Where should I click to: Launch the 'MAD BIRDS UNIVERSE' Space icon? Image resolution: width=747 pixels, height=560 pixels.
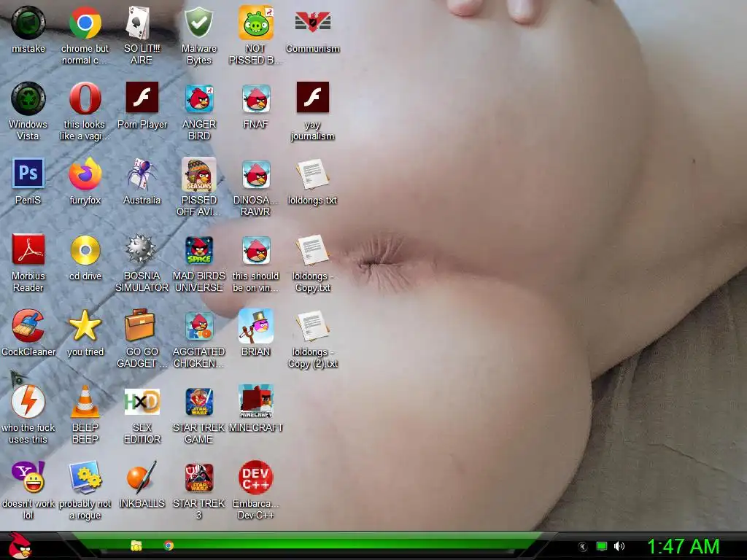[x=199, y=250]
